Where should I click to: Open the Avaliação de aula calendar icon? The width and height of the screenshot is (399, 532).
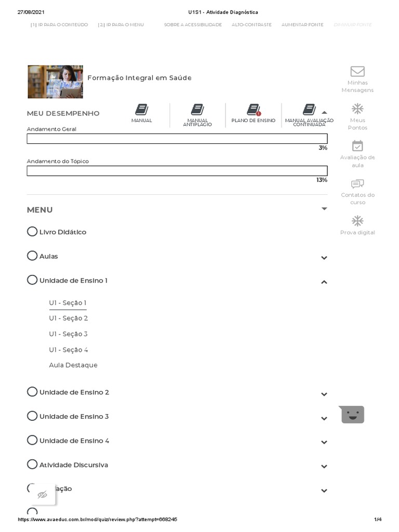[357, 146]
